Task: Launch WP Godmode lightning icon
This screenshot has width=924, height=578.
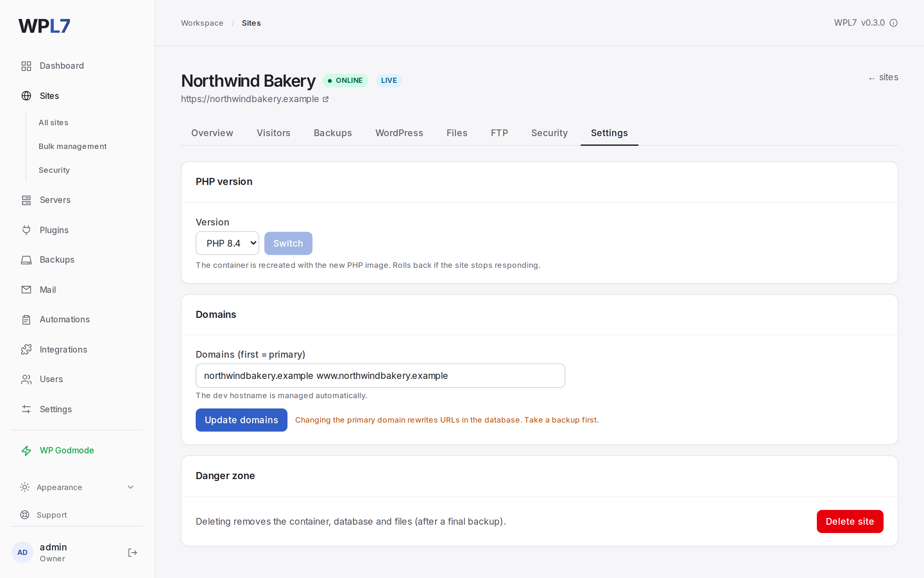Action: point(26,451)
